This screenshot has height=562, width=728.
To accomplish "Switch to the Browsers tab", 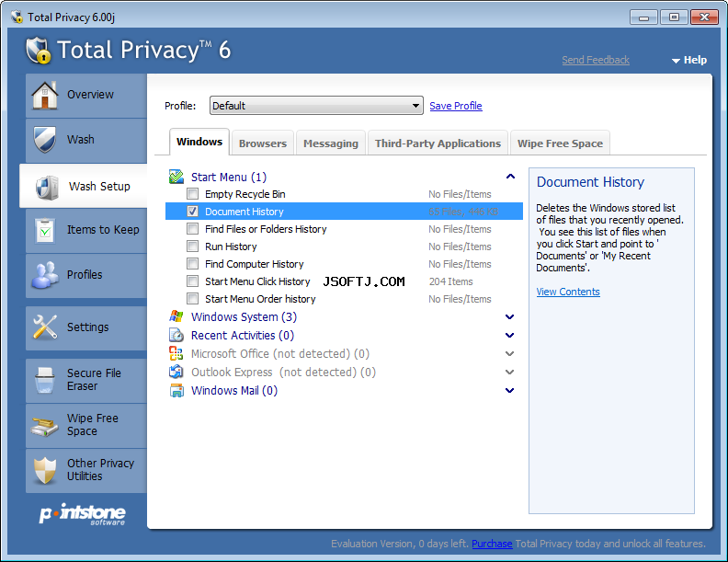I will (x=263, y=143).
